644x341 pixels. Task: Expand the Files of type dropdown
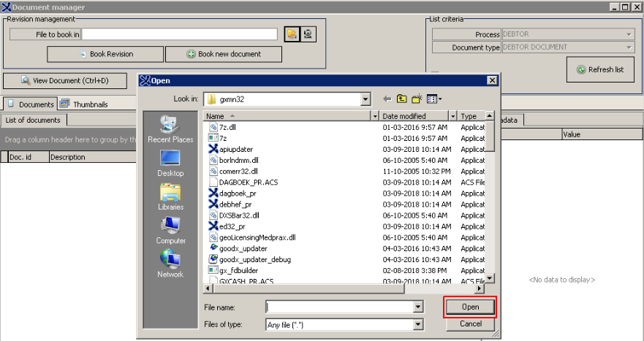click(418, 324)
